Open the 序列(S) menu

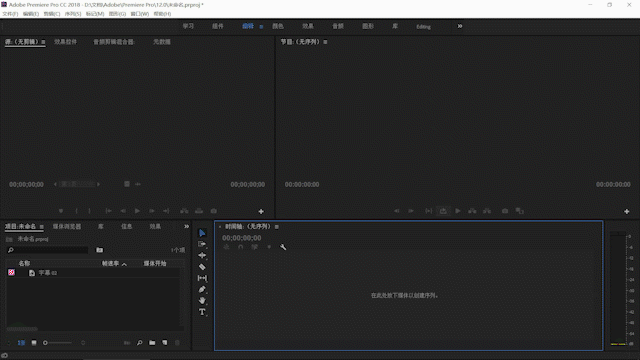73,14
